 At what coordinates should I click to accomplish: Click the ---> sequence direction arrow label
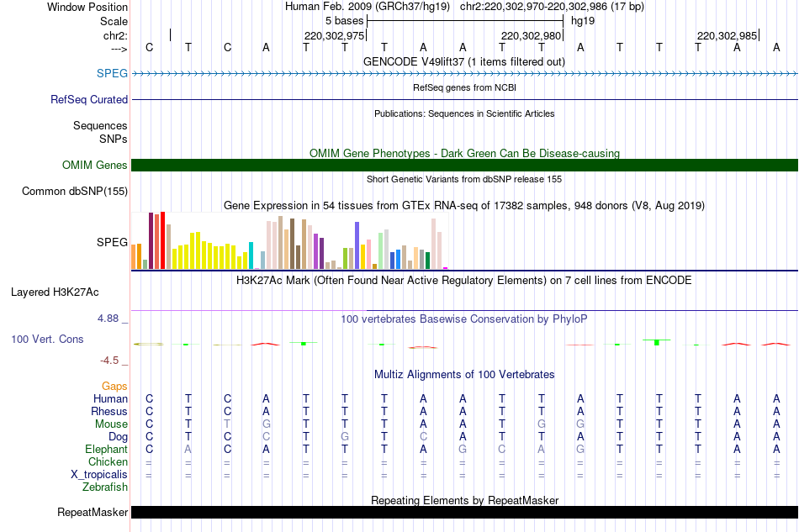(x=119, y=49)
